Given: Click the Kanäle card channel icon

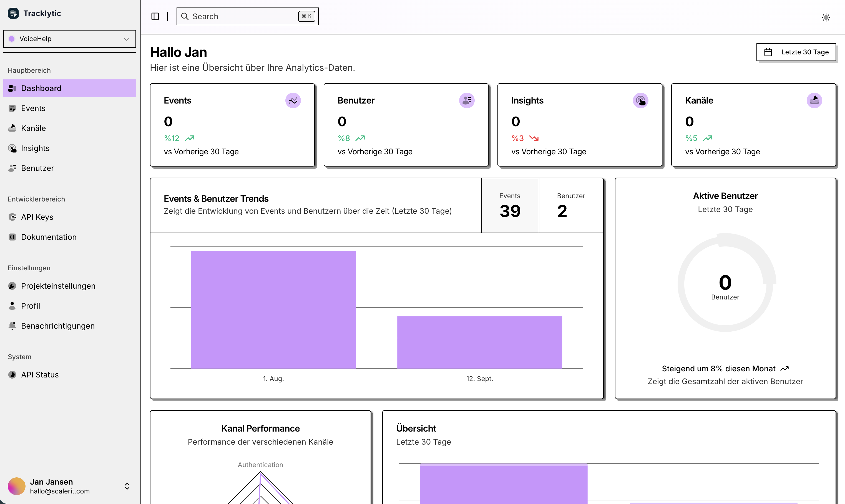Looking at the screenshot, I should [814, 100].
